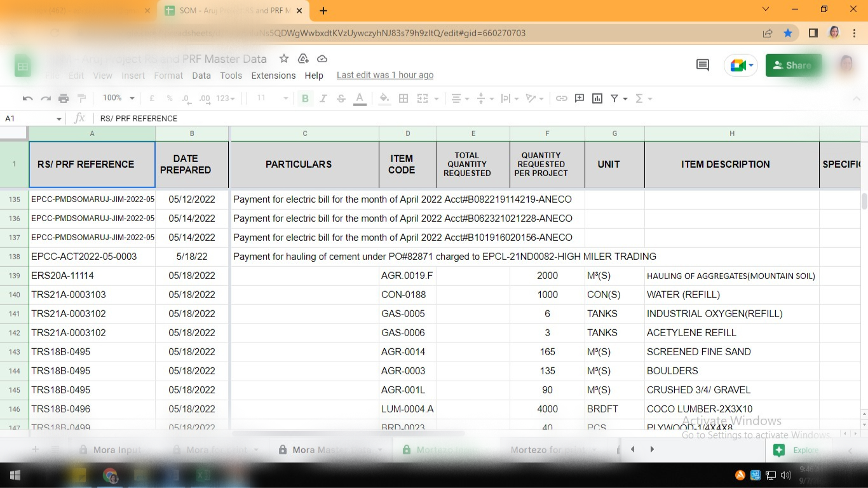This screenshot has width=868, height=488.
Task: Open the filter views dropdown arrow
Action: (625, 98)
